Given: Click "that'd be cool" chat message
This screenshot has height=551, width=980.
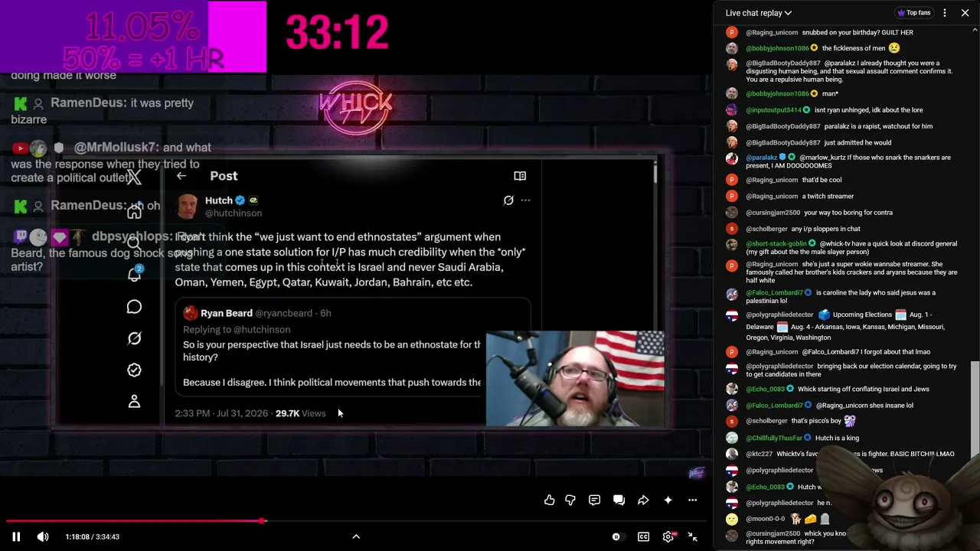Looking at the screenshot, I should click(822, 181).
